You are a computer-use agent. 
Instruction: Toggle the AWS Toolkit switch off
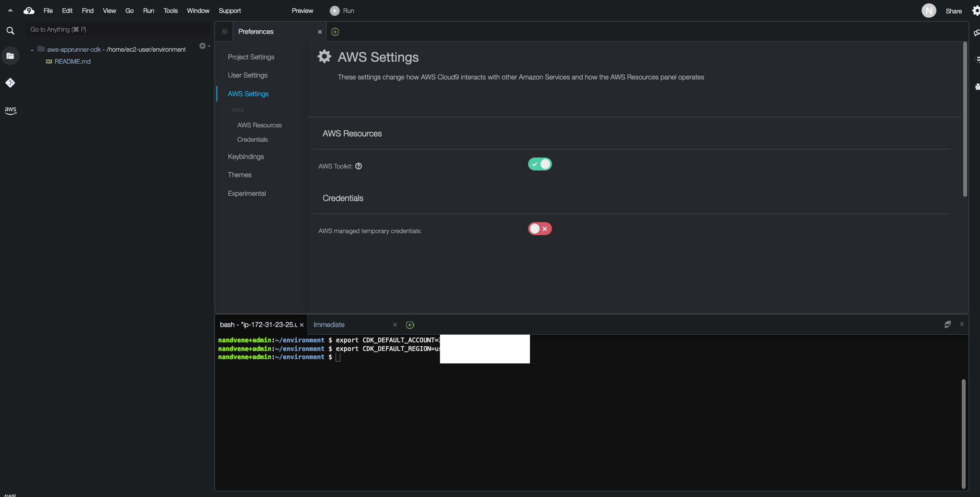540,164
